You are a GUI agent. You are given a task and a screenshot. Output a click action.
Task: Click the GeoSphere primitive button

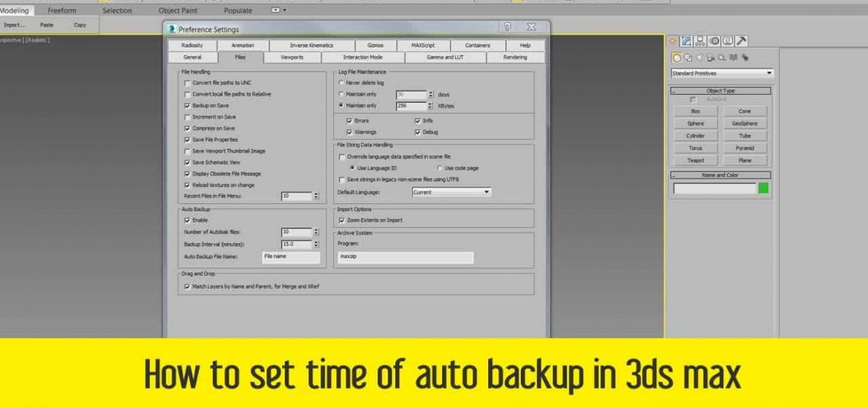coord(744,123)
